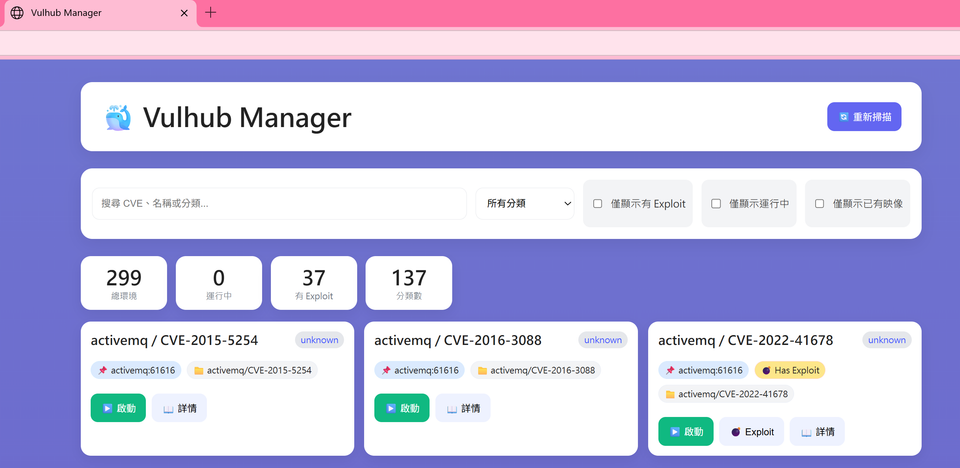
Task: Click the 分類數 137 stat card
Action: (x=409, y=283)
